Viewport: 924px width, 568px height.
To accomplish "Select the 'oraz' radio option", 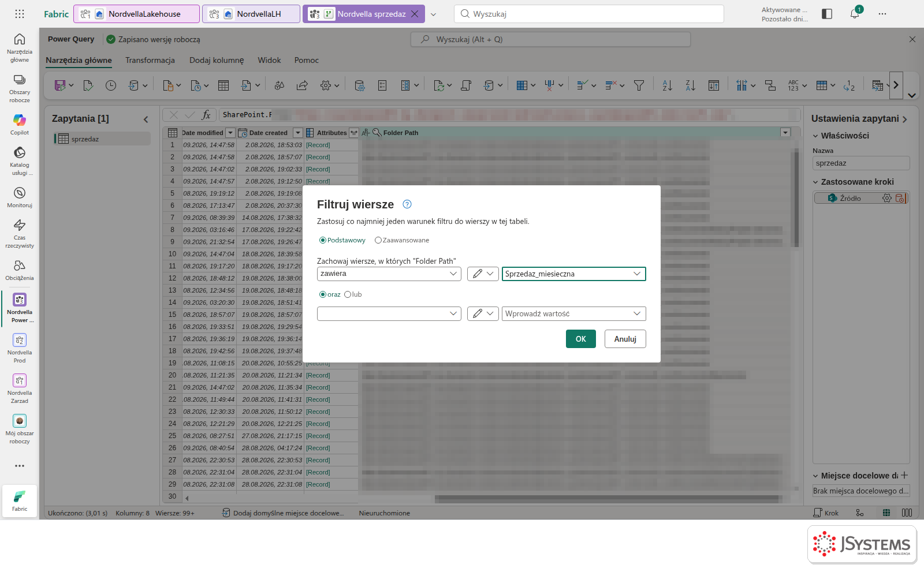I will [x=330, y=294].
